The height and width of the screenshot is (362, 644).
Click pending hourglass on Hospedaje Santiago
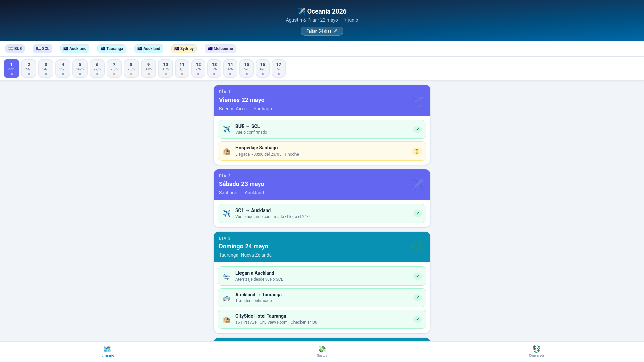(417, 151)
